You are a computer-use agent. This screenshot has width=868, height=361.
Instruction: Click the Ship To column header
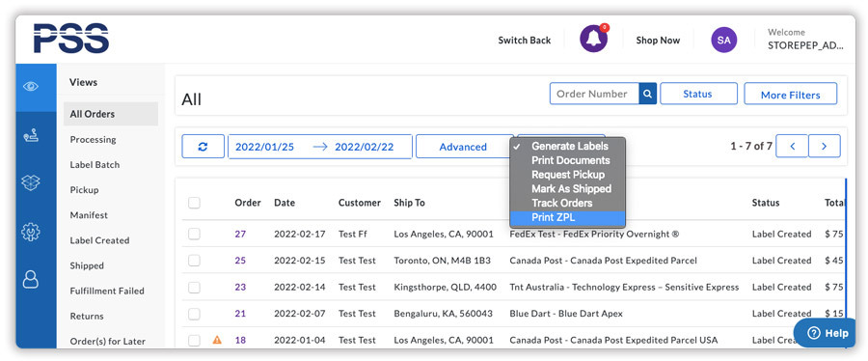click(410, 203)
